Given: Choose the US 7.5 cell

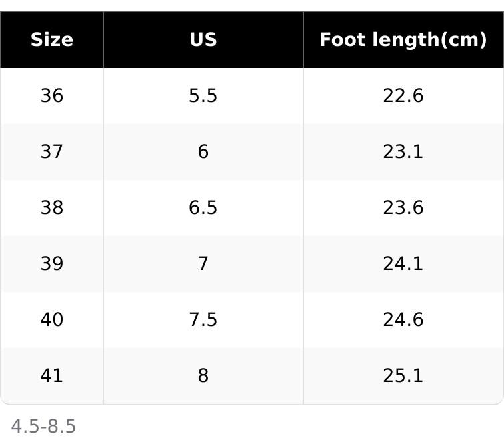Looking at the screenshot, I should pos(203,320).
